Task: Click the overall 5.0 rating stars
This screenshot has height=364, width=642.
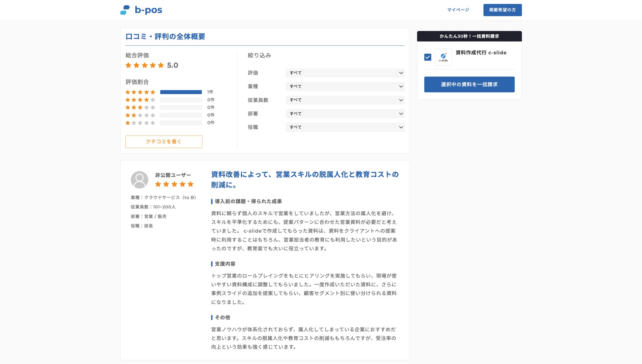Action: click(145, 65)
